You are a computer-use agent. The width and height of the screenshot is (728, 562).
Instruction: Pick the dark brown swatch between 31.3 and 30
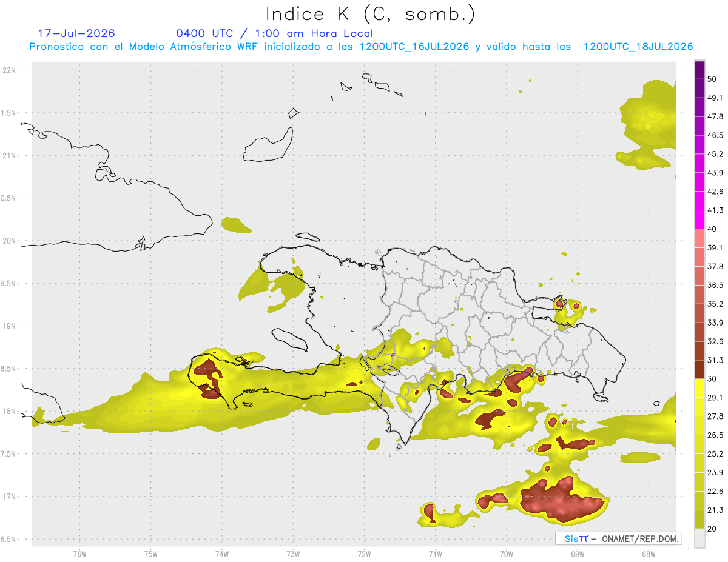pos(699,369)
